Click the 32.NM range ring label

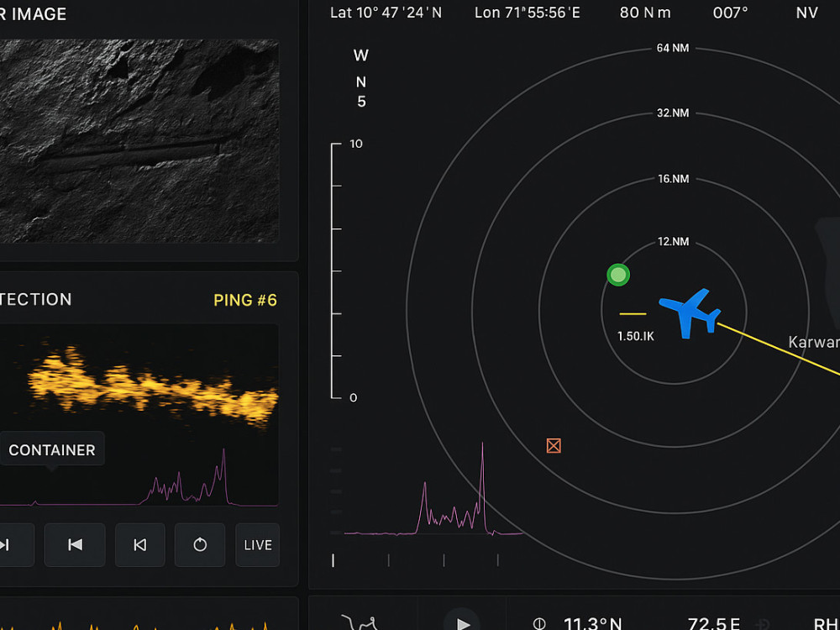click(x=673, y=113)
